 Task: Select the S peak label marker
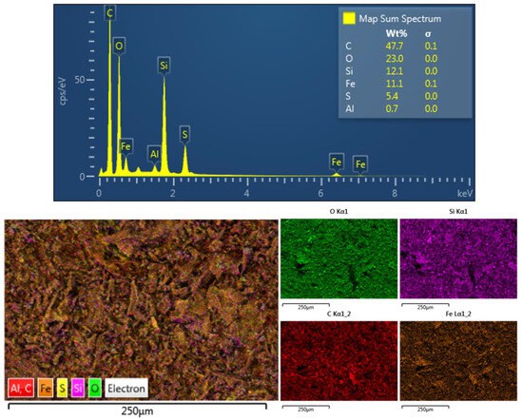pyautogui.click(x=184, y=134)
